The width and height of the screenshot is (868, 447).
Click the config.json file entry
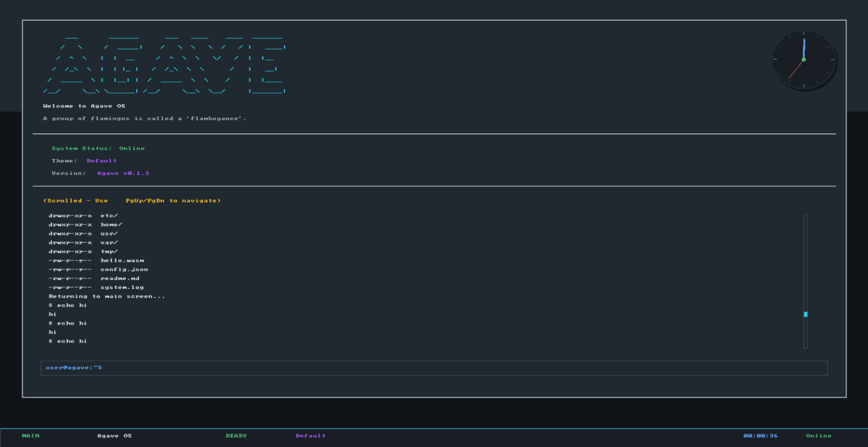pyautogui.click(x=124, y=270)
